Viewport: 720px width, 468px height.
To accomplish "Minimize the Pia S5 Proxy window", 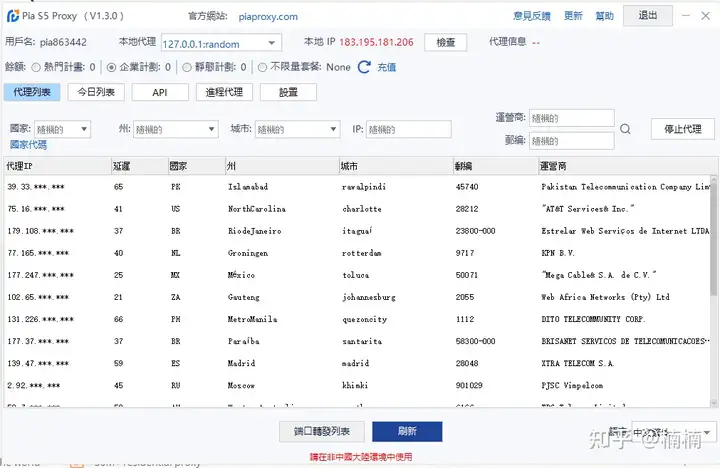I will pyautogui.click(x=686, y=16).
